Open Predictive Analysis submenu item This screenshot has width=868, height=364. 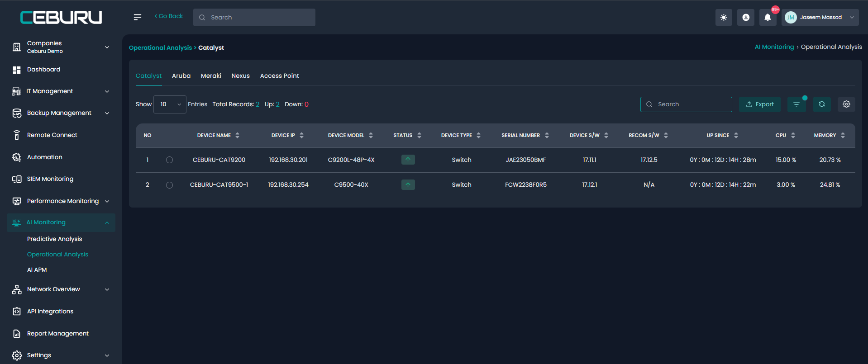(54, 239)
